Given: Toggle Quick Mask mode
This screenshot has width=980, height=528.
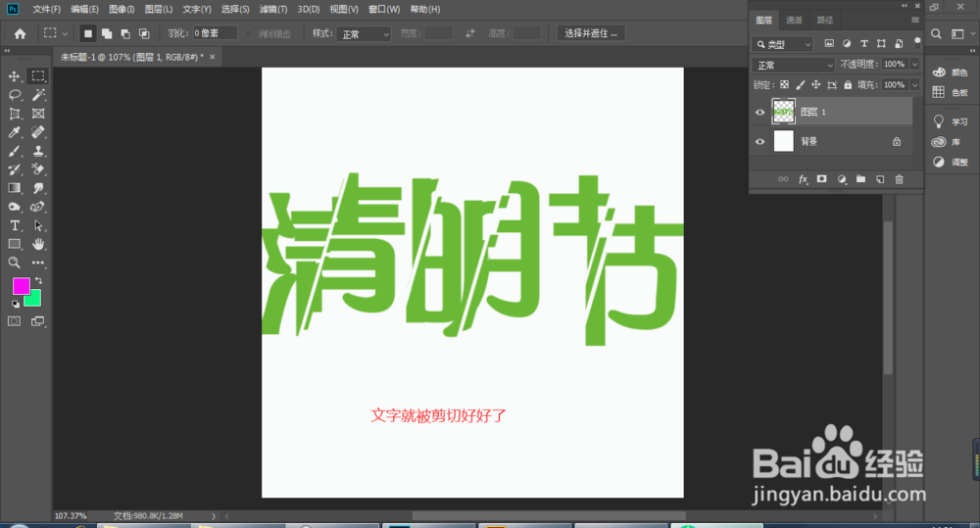Looking at the screenshot, I should click(x=14, y=321).
